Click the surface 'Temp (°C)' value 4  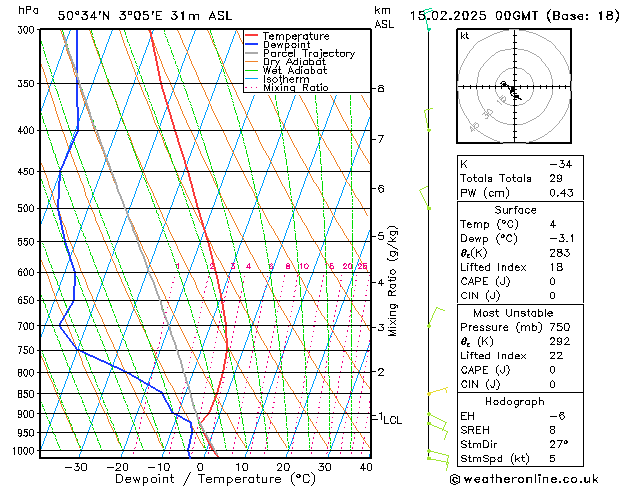553,224
